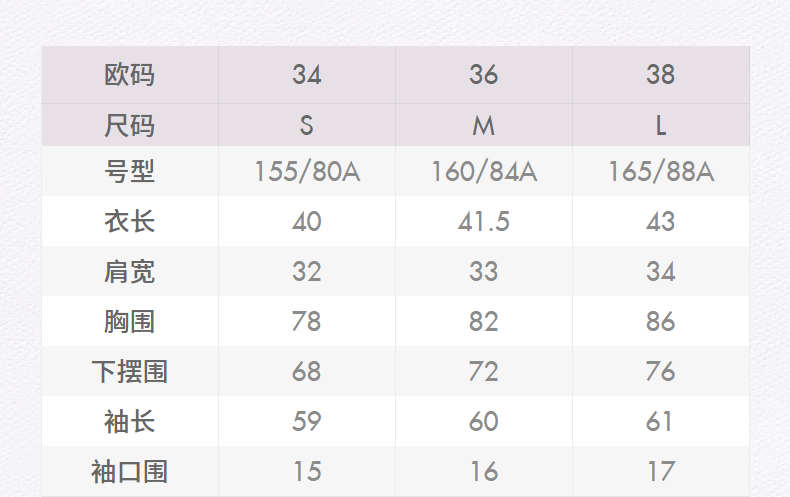Select size L in 尺码 row
The image size is (790, 497).
pyautogui.click(x=661, y=126)
